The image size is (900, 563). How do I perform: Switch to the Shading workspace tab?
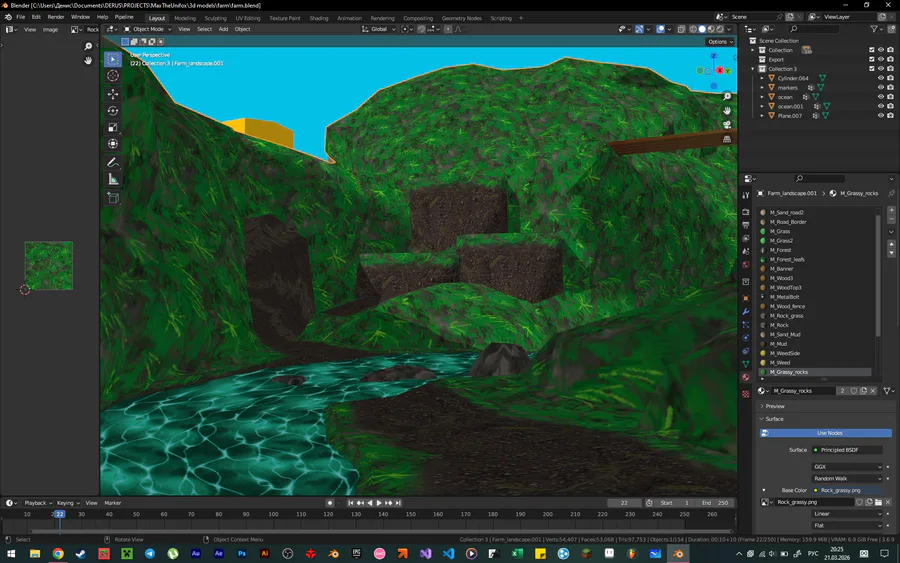[x=319, y=18]
